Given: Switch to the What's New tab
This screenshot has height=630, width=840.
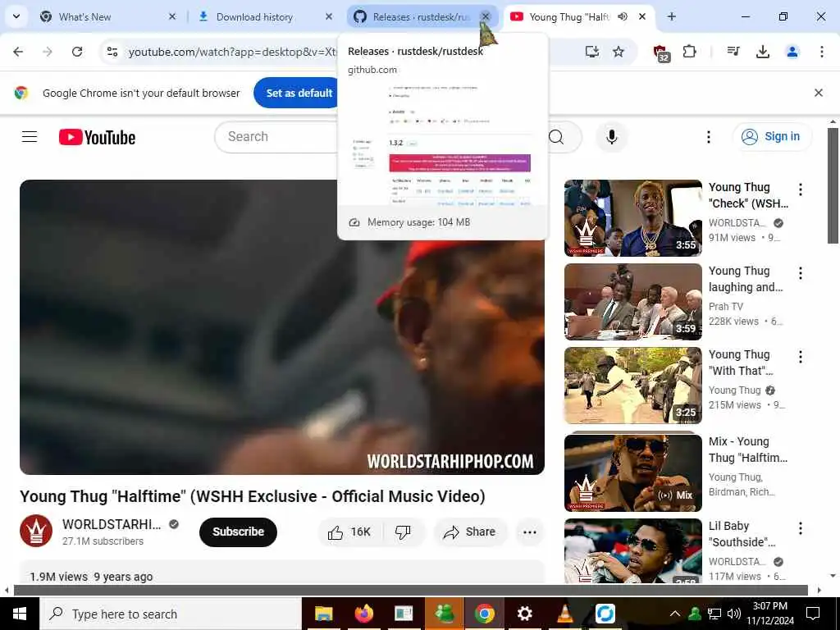Looking at the screenshot, I should (x=107, y=16).
